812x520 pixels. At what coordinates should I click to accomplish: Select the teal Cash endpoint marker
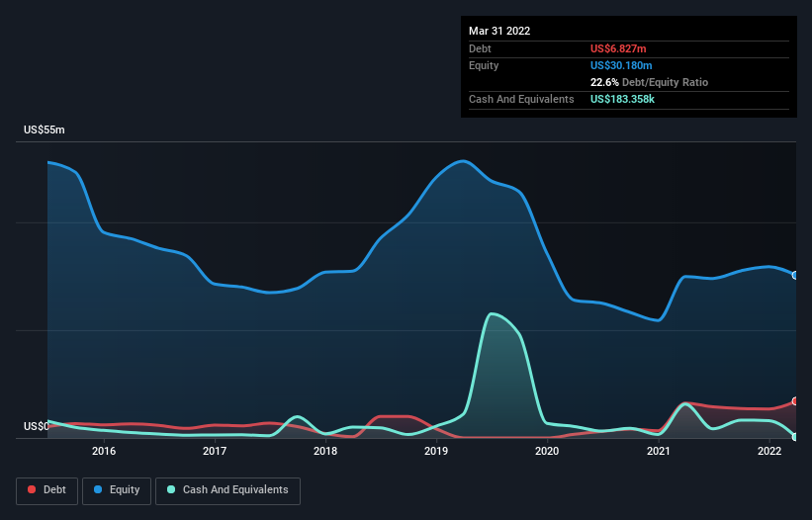pyautogui.click(x=795, y=437)
